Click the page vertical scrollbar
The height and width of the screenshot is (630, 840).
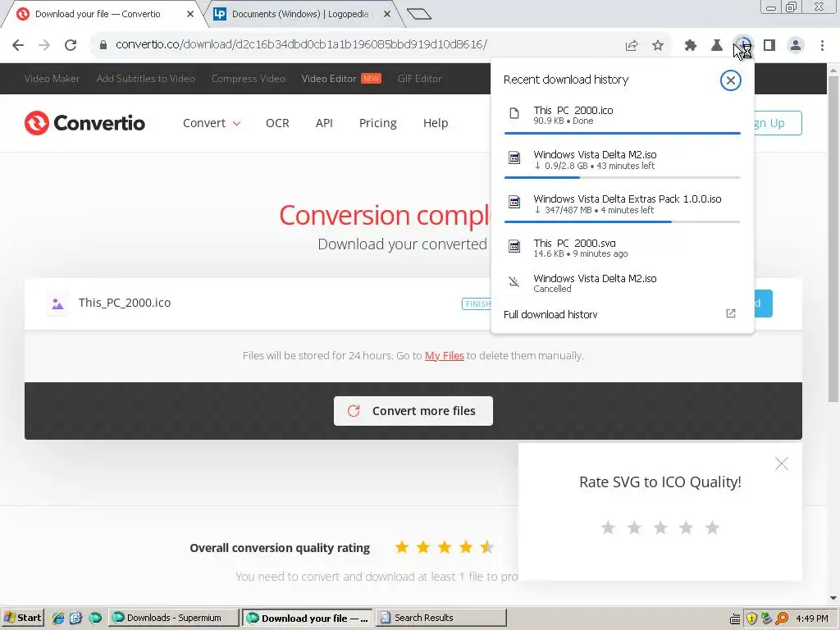tap(833, 239)
